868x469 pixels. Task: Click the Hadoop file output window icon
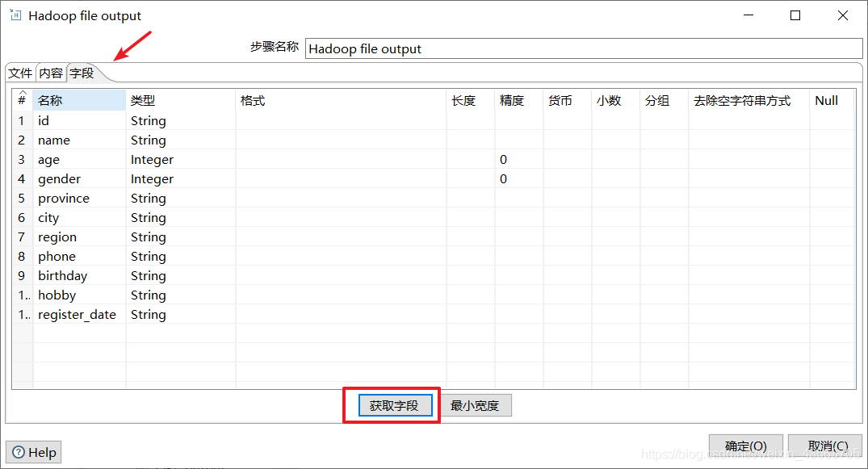[x=15, y=15]
